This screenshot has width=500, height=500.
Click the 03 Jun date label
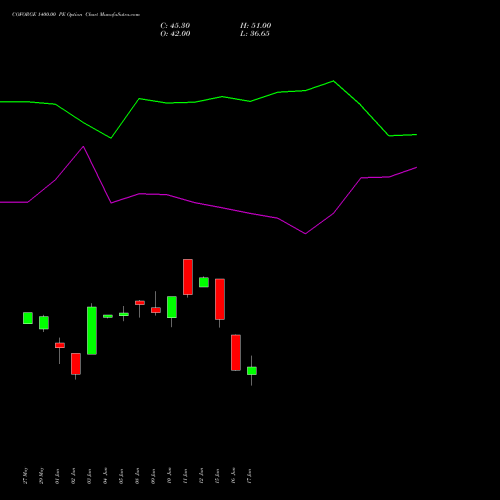(x=90, y=476)
